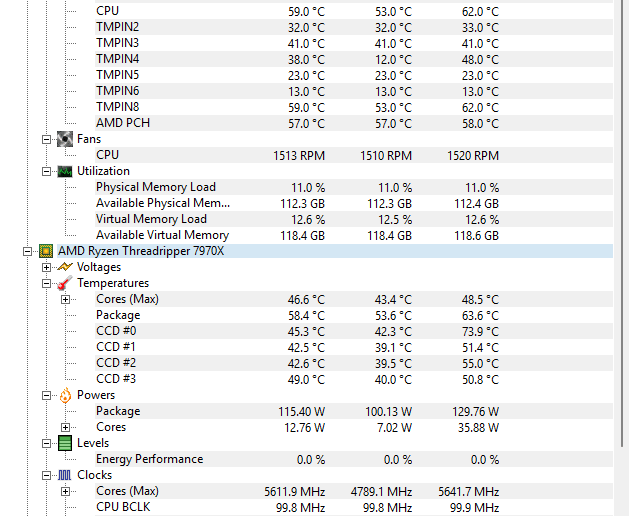Select the CPU BCLK clock row
629x516 pixels.
click(124, 507)
